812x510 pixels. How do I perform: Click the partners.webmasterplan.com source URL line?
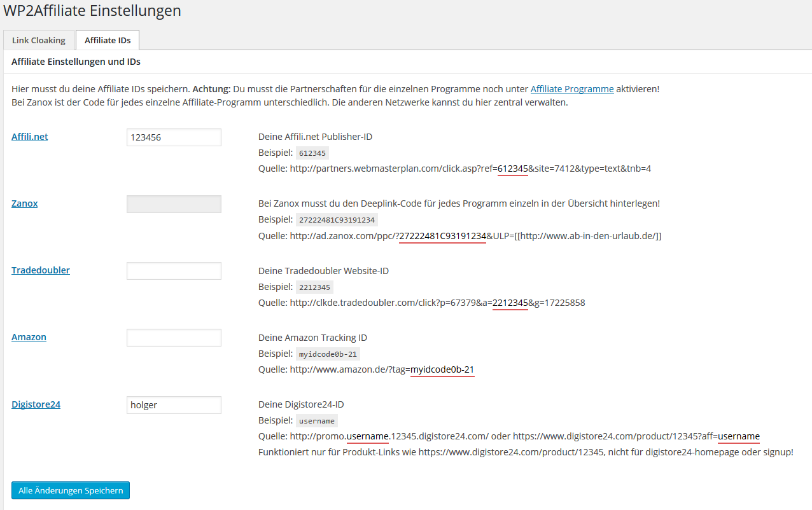coord(454,169)
